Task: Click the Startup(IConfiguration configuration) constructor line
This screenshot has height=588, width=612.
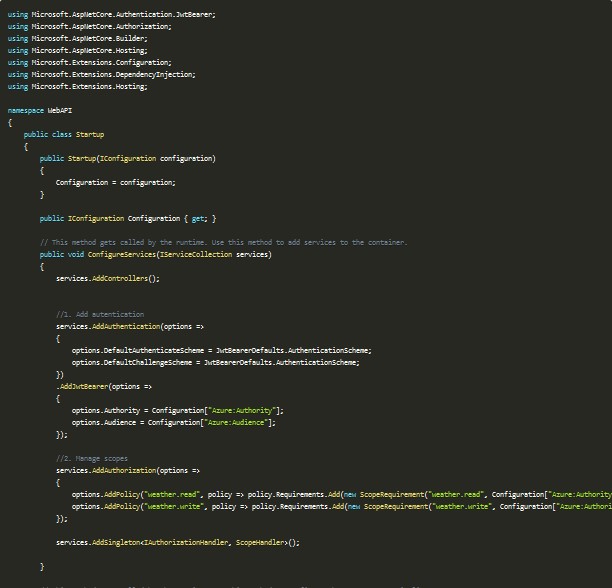Action: (x=128, y=158)
